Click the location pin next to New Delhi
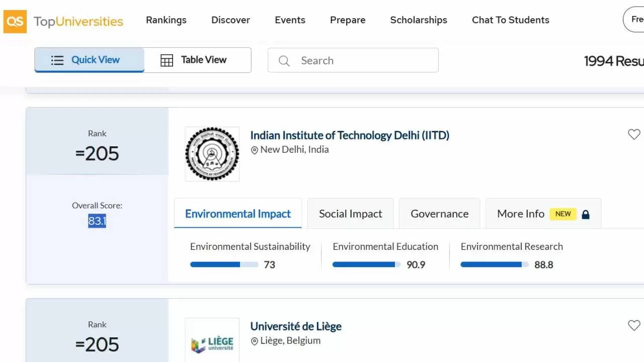Image resolution: width=644 pixels, height=362 pixels. [255, 149]
